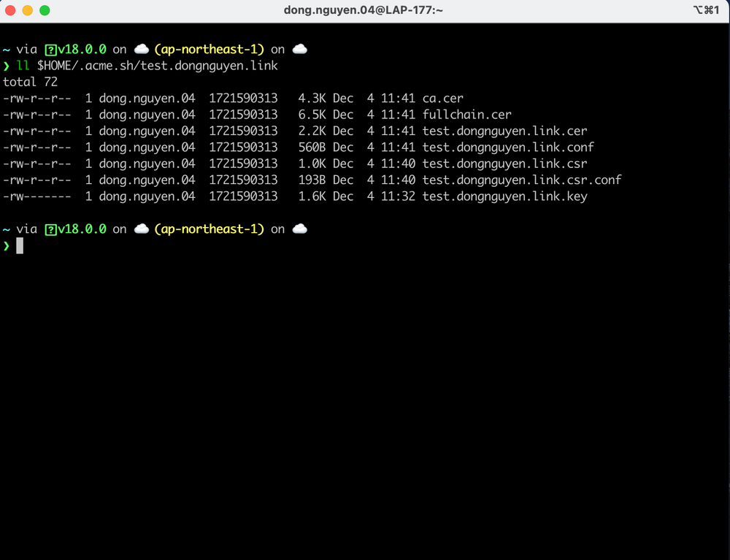The image size is (730, 560).
Task: Click the window title dong.nguyen.04@LAP-177
Action: pyautogui.click(x=365, y=10)
